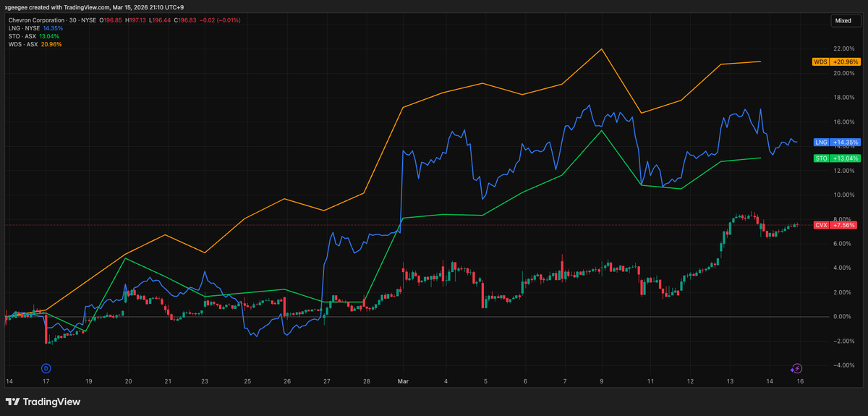Click date 26 on the time axis
The width and height of the screenshot is (868, 416).
pos(287,381)
